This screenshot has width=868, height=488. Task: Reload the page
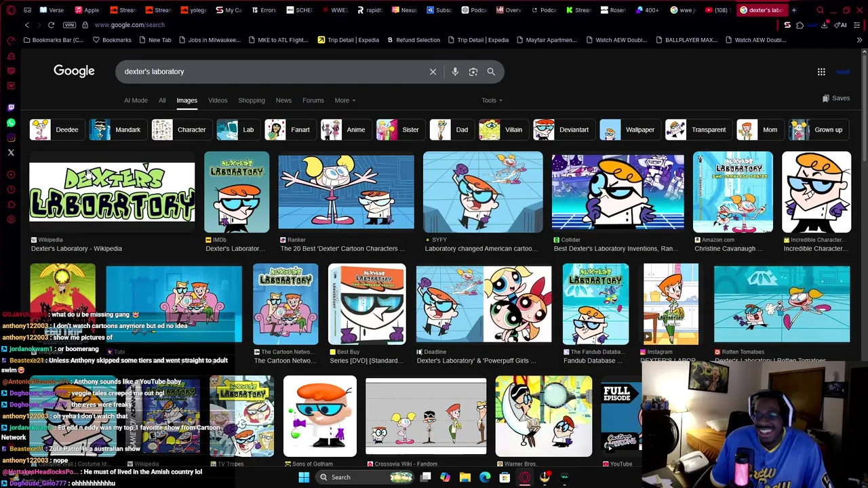(51, 25)
